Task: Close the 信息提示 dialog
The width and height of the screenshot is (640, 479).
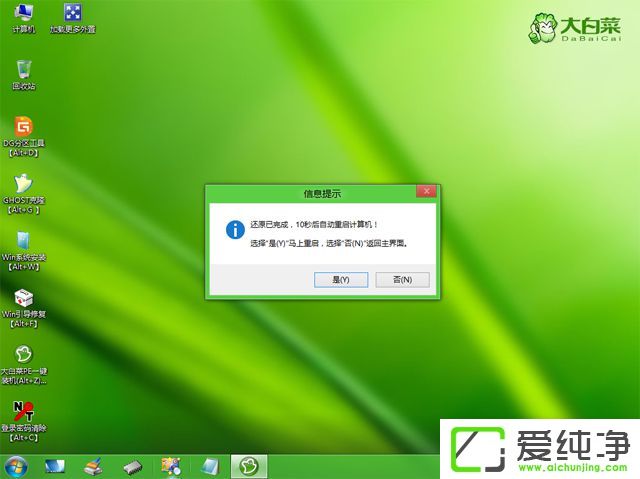Action: point(427,191)
